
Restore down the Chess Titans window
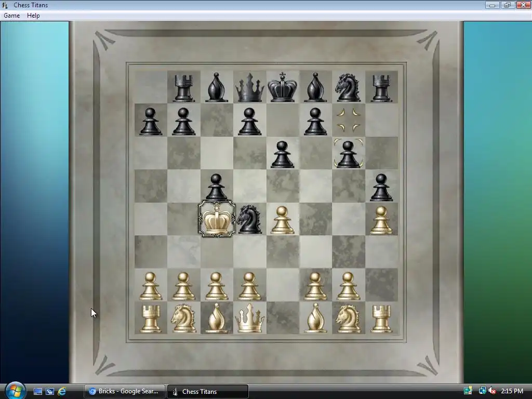[507, 5]
